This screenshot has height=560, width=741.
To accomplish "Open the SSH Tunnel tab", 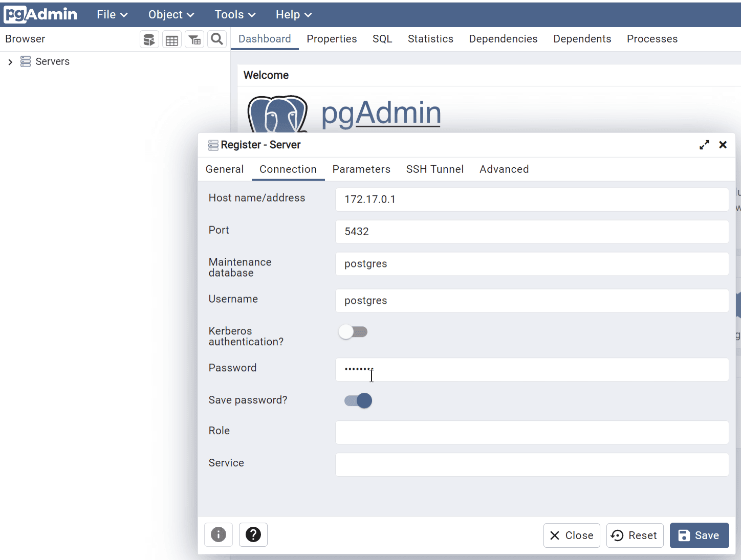I will [x=435, y=169].
